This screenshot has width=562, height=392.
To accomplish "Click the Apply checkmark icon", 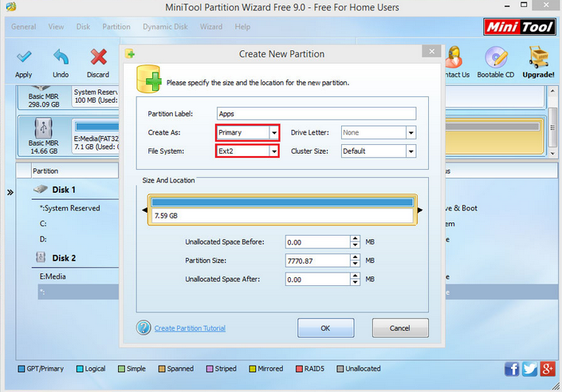I will pyautogui.click(x=24, y=57).
